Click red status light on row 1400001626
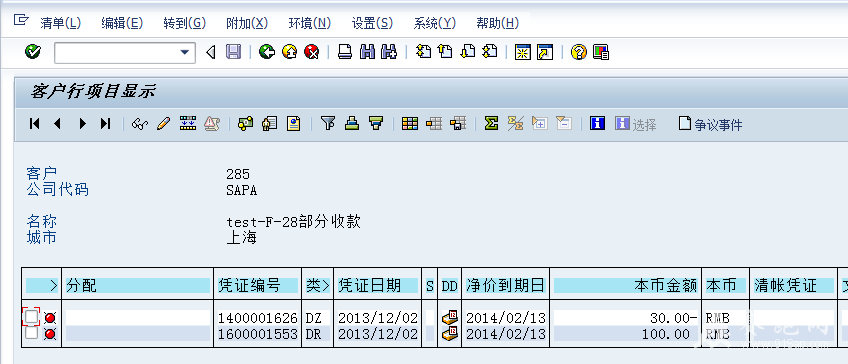The width and height of the screenshot is (848, 364). tap(50, 318)
